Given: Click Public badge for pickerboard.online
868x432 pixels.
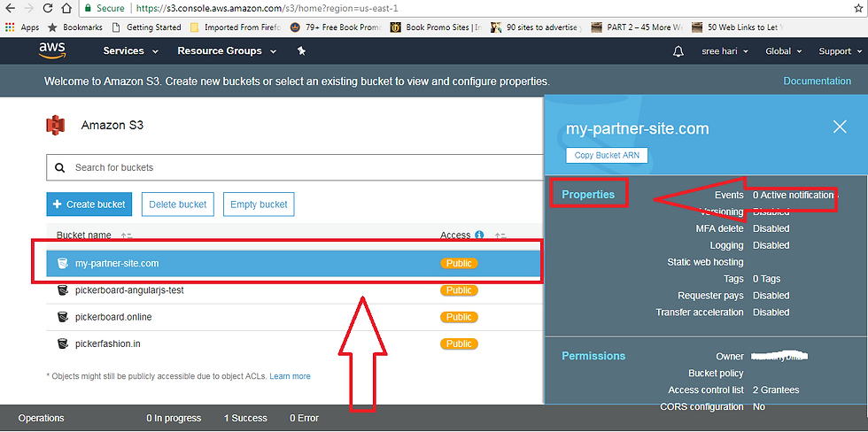Looking at the screenshot, I should pos(459,317).
